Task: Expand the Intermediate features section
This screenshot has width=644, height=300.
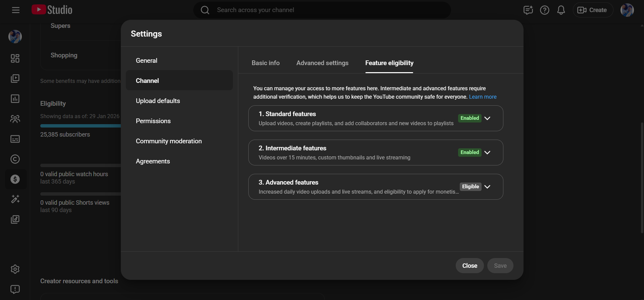Action: pos(487,152)
